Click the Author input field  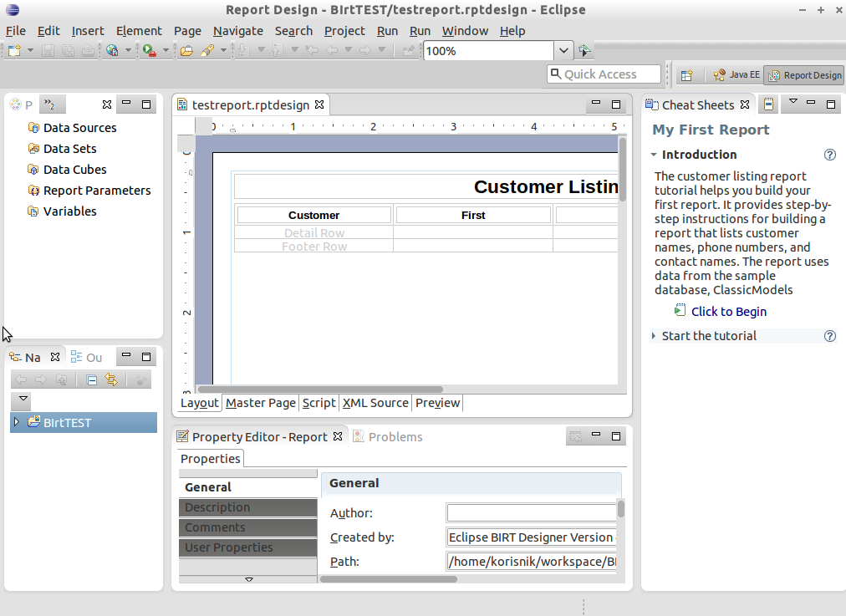click(x=531, y=513)
